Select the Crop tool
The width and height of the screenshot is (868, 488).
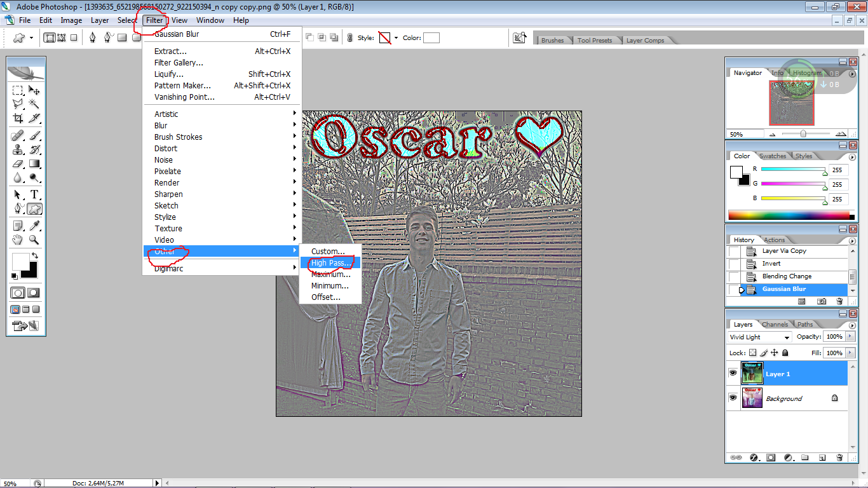[x=18, y=118]
